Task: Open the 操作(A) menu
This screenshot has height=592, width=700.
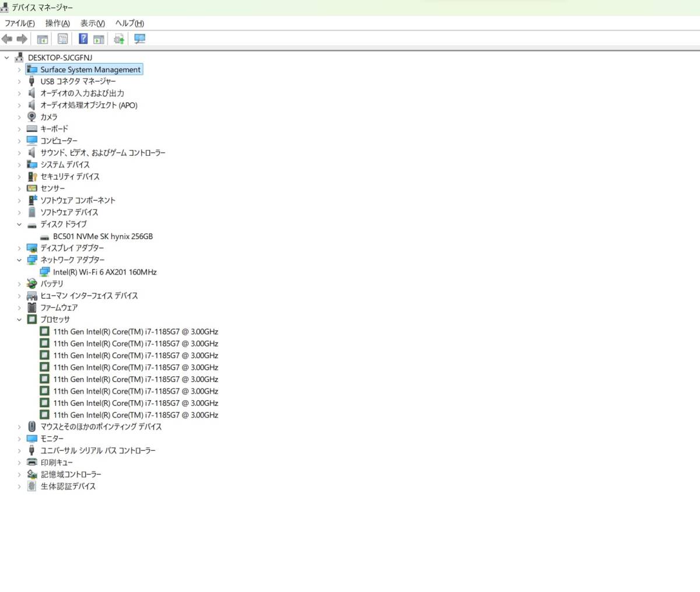Action: (x=57, y=23)
